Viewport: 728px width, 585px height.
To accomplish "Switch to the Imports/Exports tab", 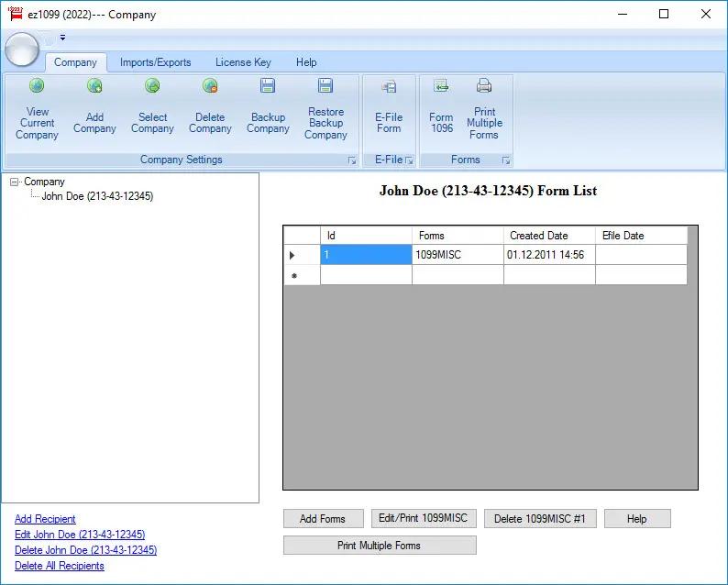I will point(155,62).
